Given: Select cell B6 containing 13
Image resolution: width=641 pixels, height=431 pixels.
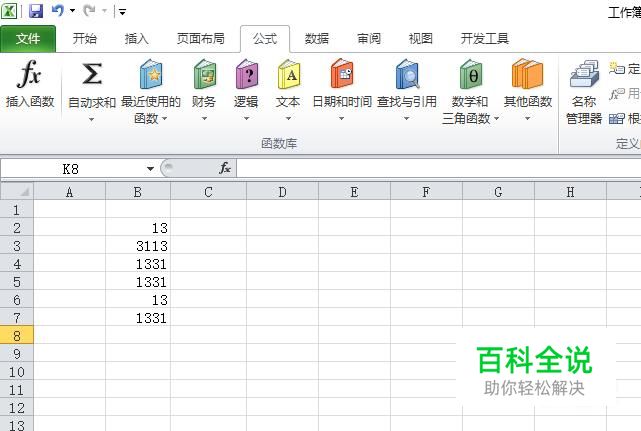Looking at the screenshot, I should pos(138,300).
